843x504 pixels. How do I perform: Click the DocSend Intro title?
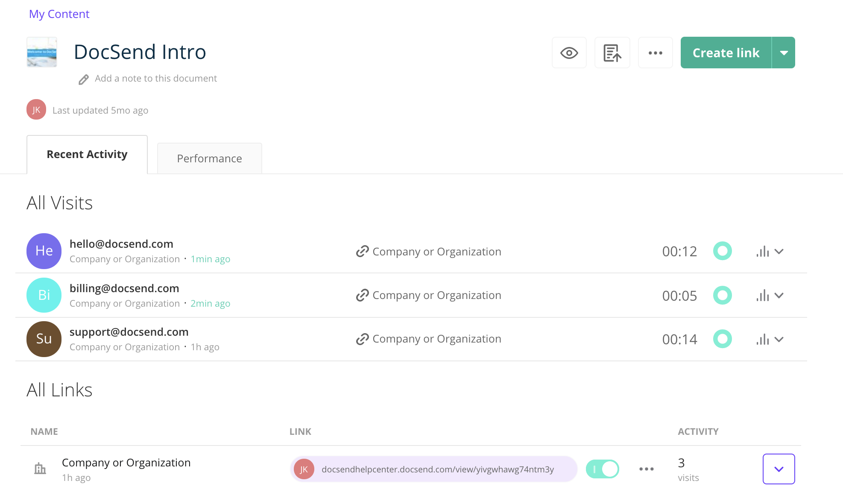pos(140,52)
